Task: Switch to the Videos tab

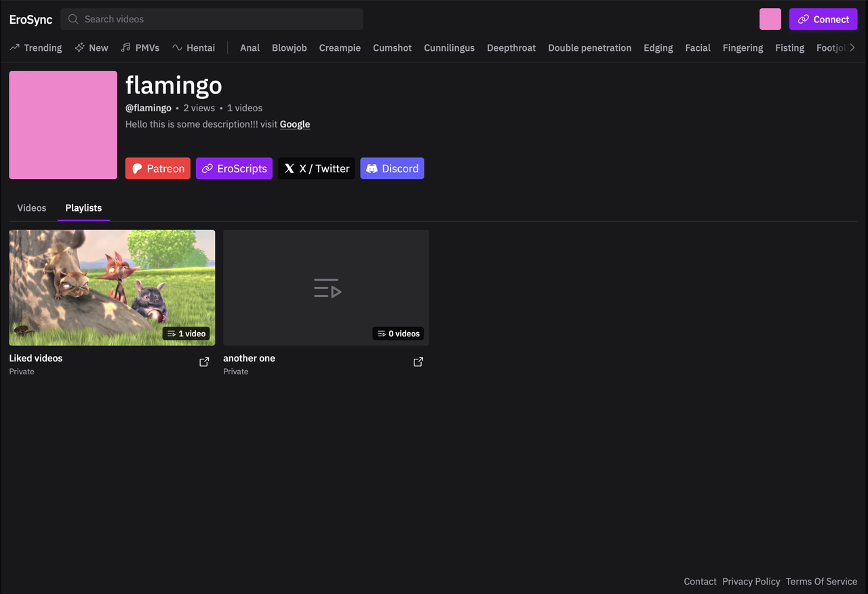Action: tap(32, 207)
